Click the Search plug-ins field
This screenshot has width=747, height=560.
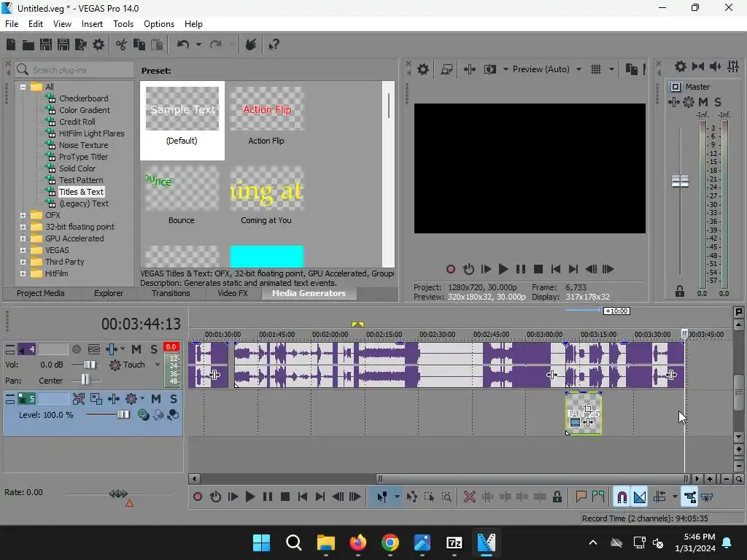(75, 70)
